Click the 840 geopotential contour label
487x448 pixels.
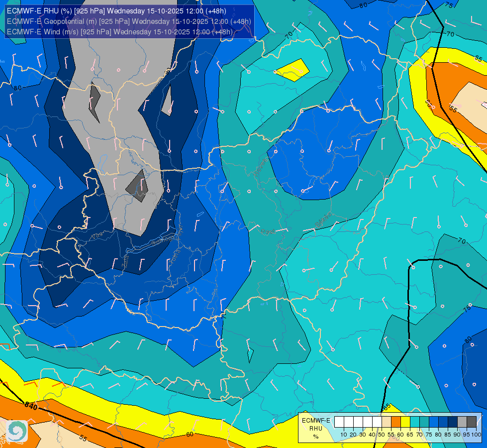point(31,405)
